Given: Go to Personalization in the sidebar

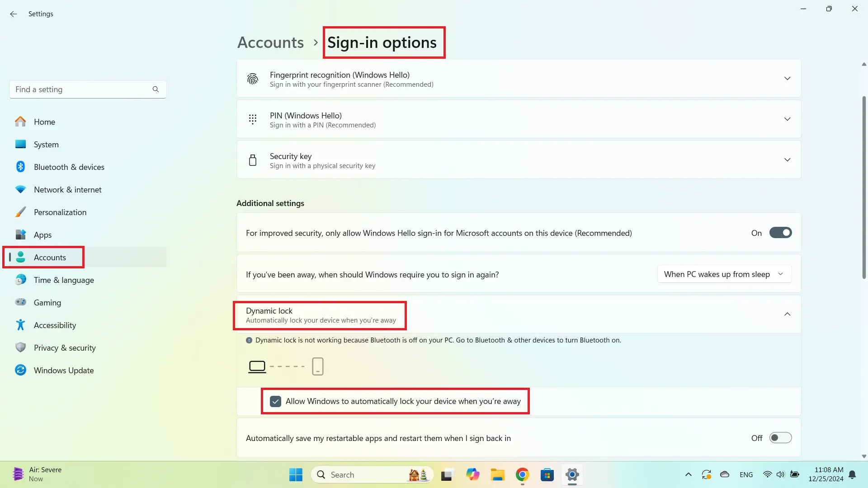Looking at the screenshot, I should [60, 212].
